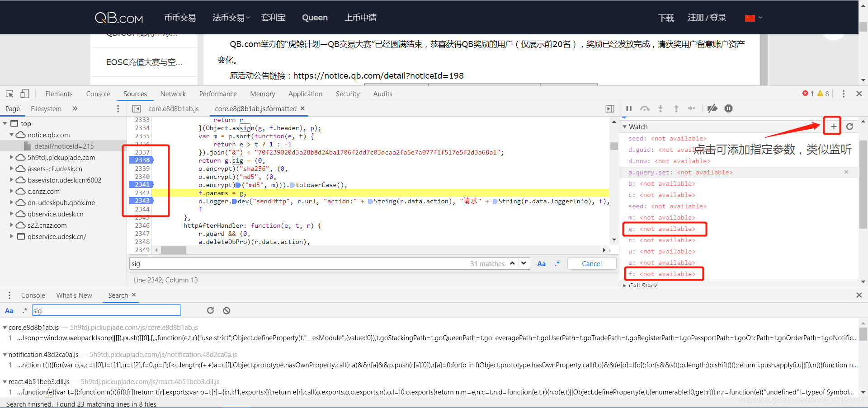Open the Filesystem navigator tab
The image size is (868, 408).
pyautogui.click(x=46, y=108)
